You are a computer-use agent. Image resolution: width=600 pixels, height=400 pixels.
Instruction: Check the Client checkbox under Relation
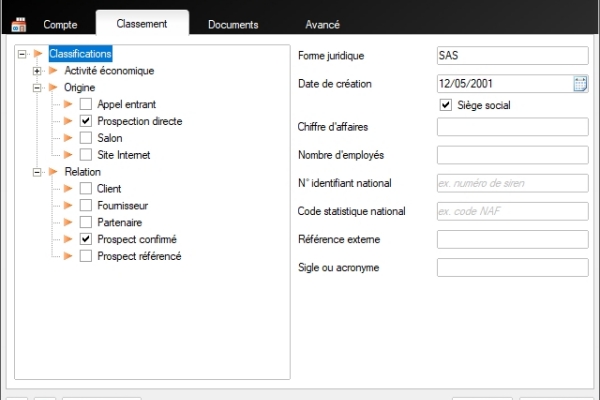[x=86, y=189]
